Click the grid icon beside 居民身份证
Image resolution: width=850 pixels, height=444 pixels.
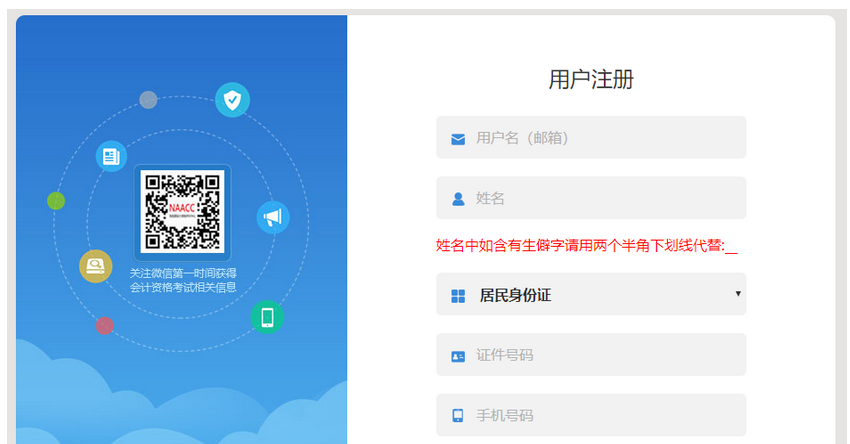[458, 295]
